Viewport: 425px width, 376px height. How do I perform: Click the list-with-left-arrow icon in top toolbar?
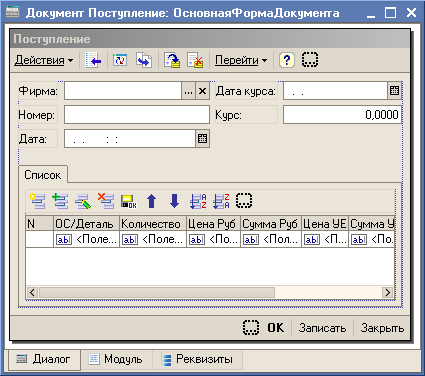(93, 60)
